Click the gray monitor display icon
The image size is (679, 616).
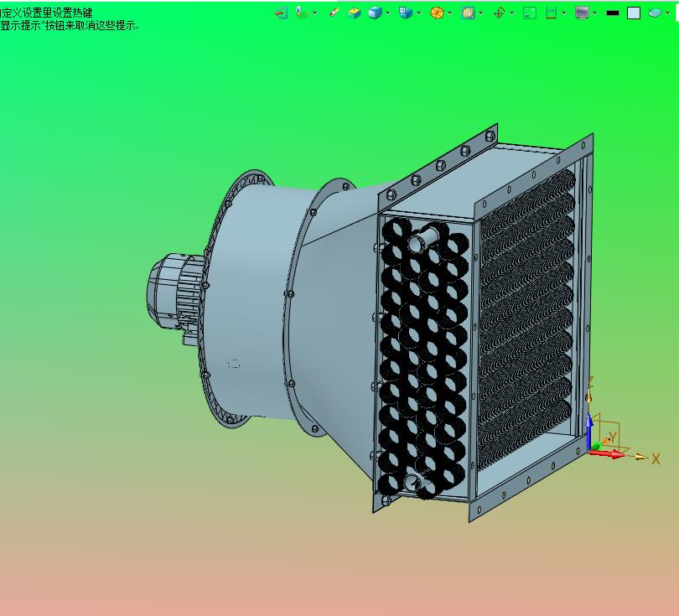[582, 13]
